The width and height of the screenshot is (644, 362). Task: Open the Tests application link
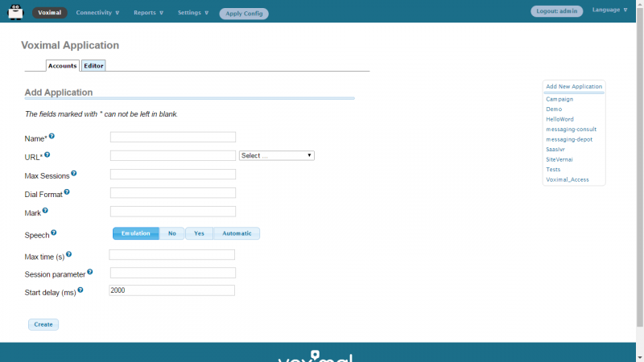(553, 170)
